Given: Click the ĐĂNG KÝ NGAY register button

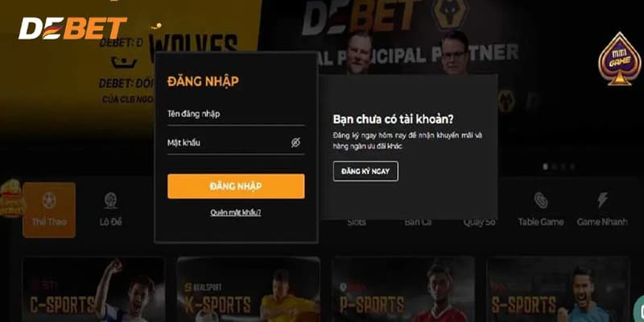Looking at the screenshot, I should (x=365, y=171).
